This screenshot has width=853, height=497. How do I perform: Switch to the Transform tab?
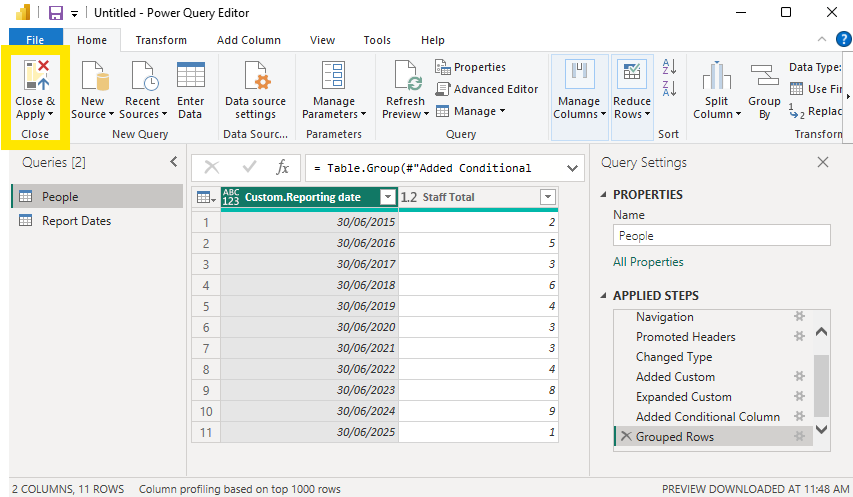(161, 40)
